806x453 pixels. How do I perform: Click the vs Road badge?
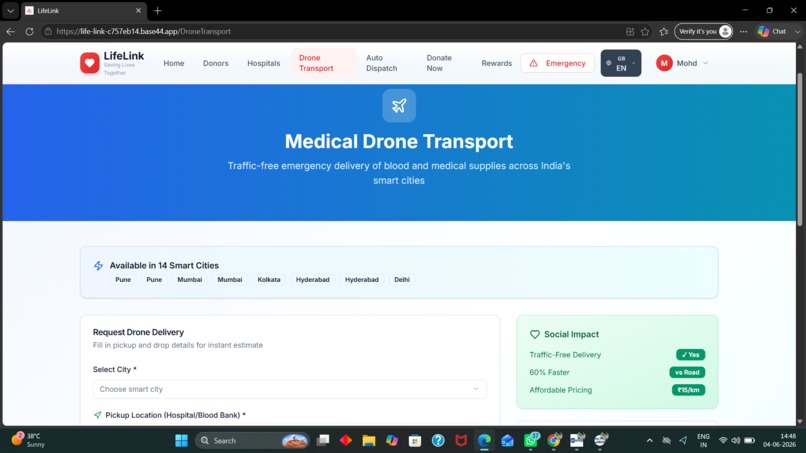point(687,372)
